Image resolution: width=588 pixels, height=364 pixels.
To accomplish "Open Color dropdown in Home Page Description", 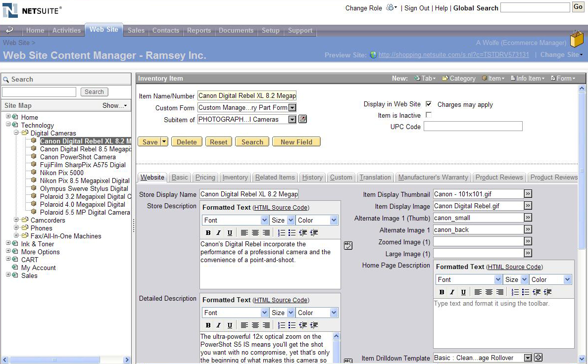I will tap(550, 279).
